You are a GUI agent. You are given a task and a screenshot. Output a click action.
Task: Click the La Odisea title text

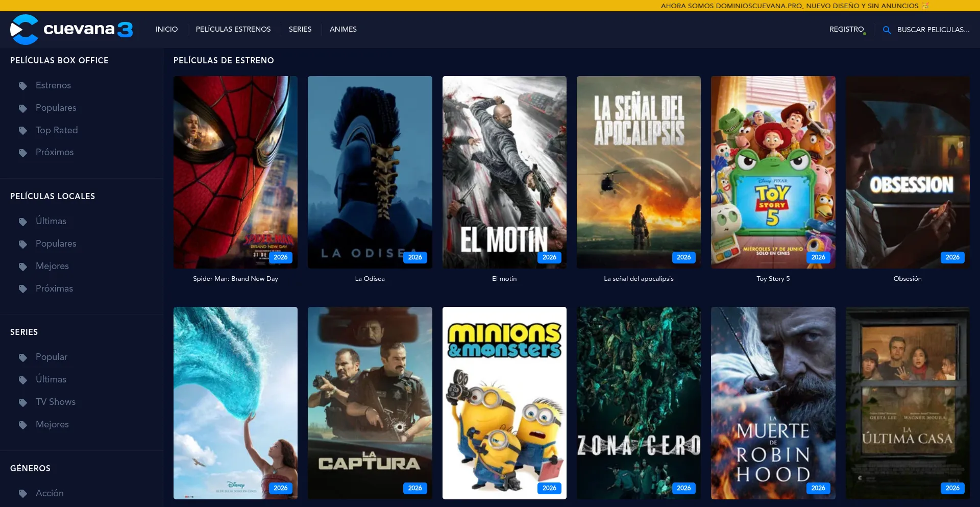pos(370,279)
